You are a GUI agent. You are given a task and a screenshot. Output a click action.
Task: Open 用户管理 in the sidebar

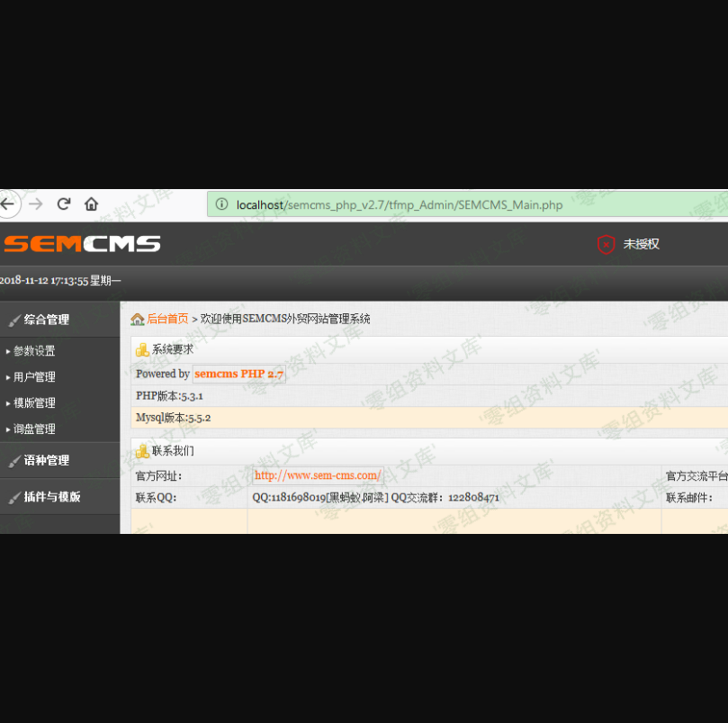point(34,377)
